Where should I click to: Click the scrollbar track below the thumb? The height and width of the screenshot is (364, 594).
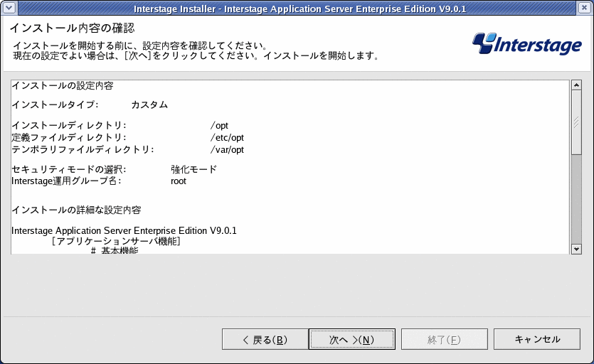576,199
